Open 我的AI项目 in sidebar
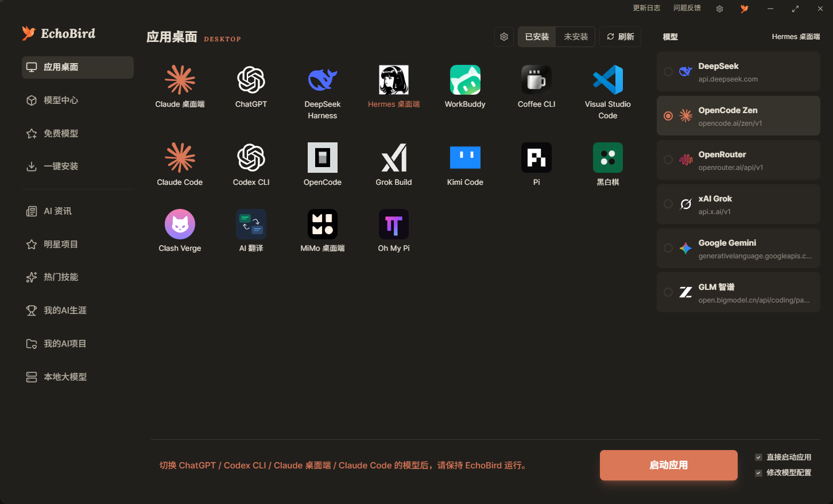The width and height of the screenshot is (833, 504). [x=78, y=344]
